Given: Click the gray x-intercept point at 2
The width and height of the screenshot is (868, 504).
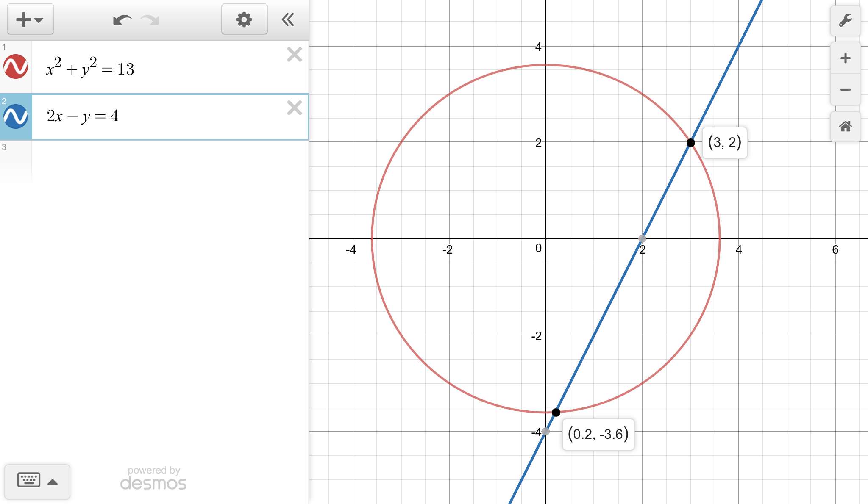Looking at the screenshot, I should 642,238.
